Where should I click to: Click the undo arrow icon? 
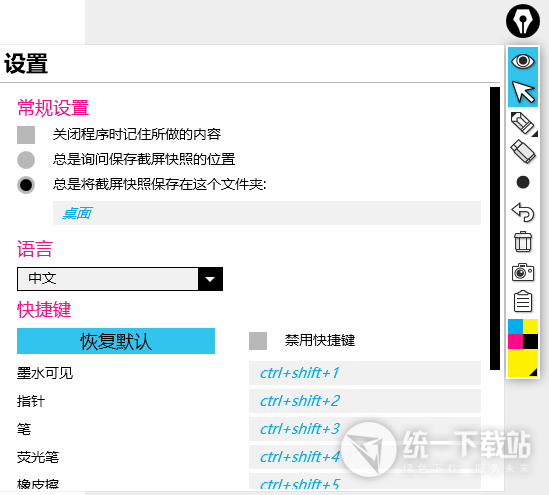[x=523, y=212]
